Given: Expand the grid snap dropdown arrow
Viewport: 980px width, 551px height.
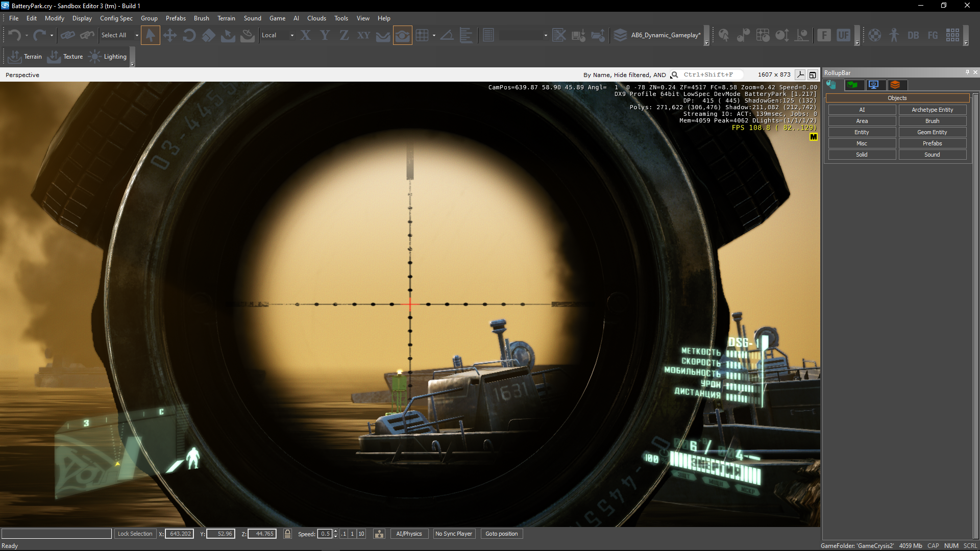Looking at the screenshot, I should pos(434,35).
